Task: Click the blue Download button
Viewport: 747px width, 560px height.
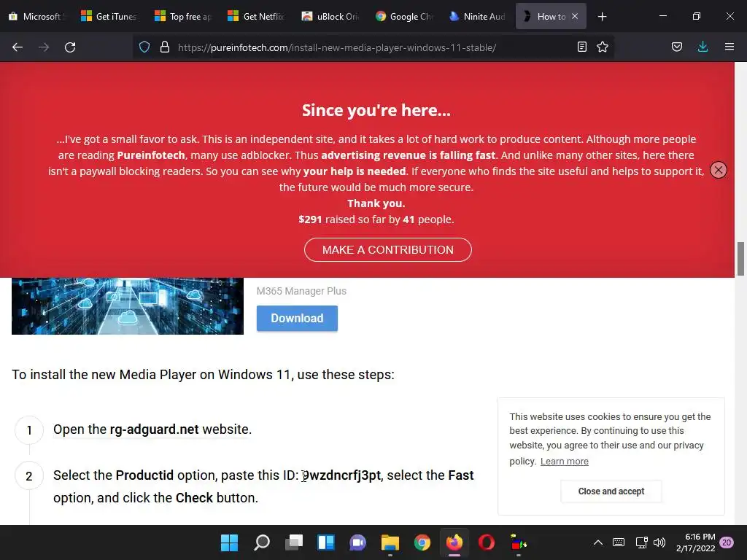Action: [x=297, y=318]
